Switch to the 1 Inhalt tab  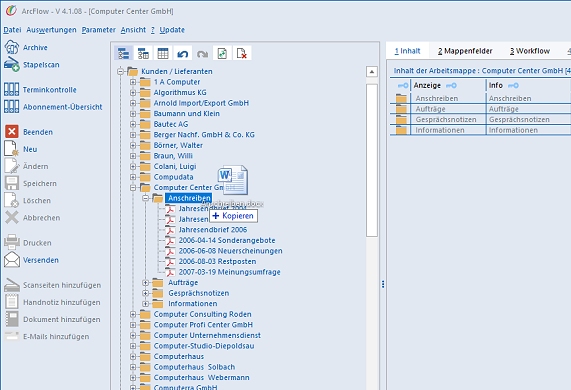[407, 51]
